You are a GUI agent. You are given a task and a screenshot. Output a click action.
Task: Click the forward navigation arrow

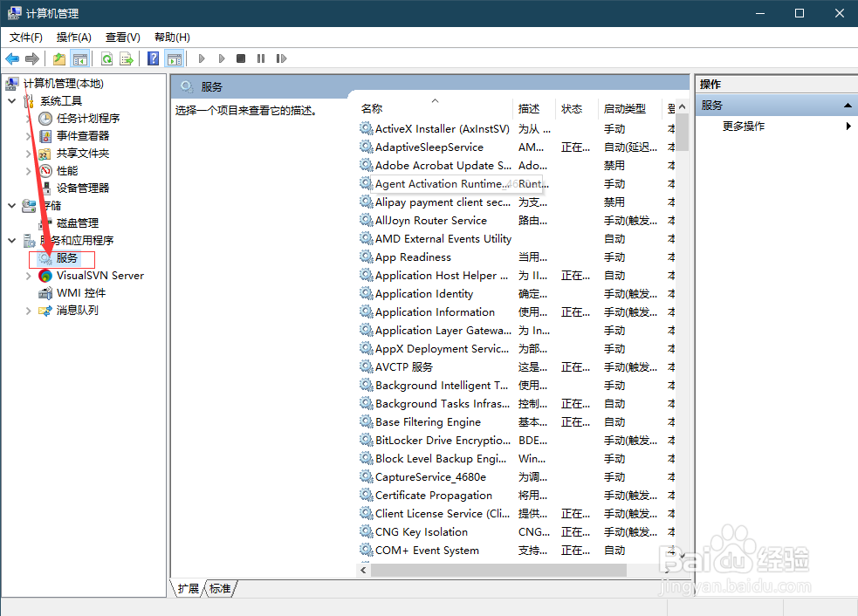tap(33, 58)
